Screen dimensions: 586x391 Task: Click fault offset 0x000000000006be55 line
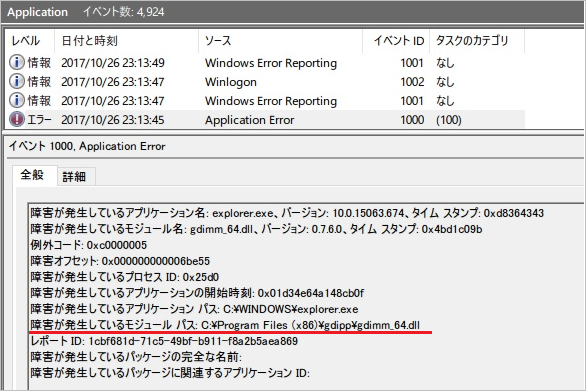120,261
